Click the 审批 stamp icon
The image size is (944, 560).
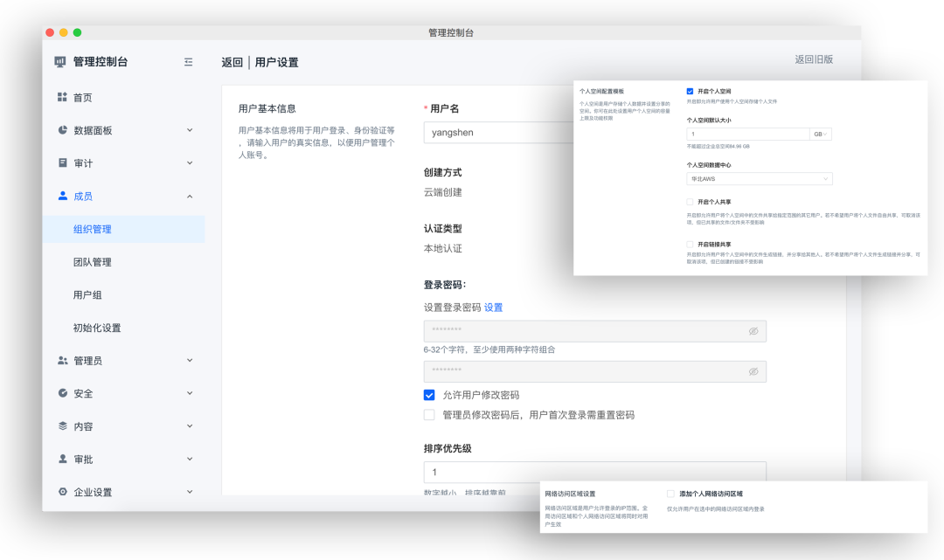[63, 459]
